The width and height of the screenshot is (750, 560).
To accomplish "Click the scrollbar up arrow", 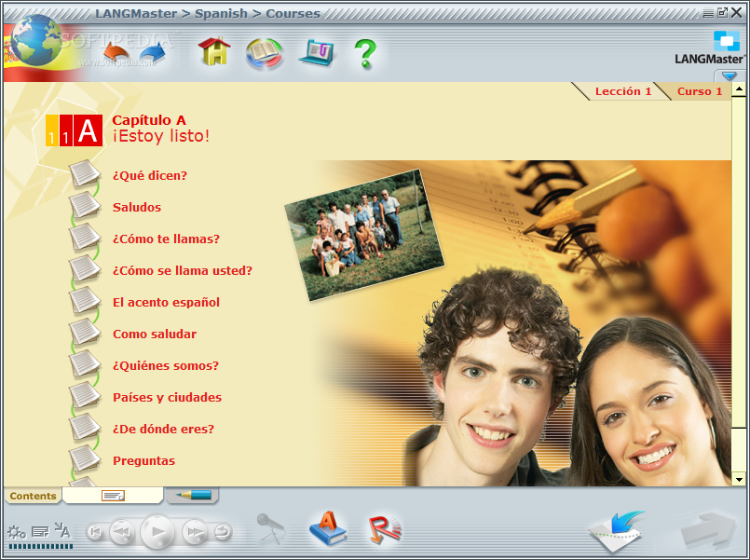I will click(x=739, y=89).
